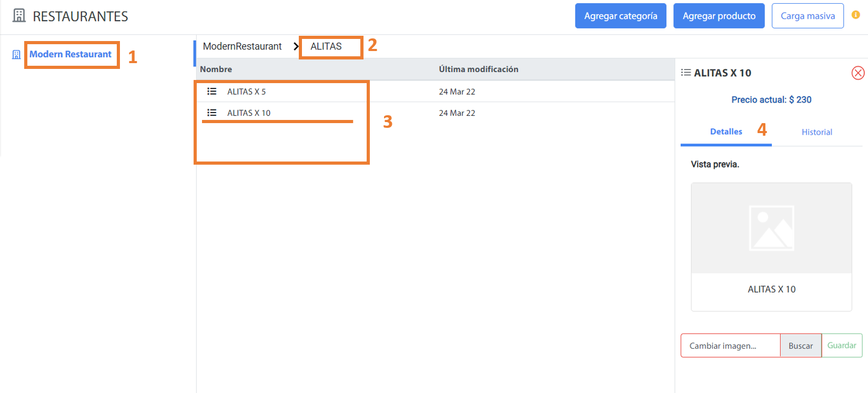Click the breadcrumb chevron after ModernRestaurant
868x393 pixels.
pos(296,47)
